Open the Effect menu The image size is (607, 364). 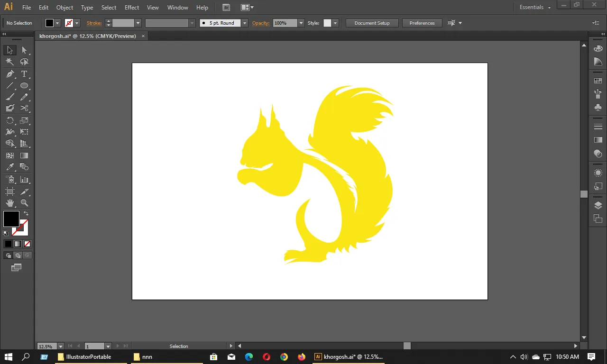click(132, 8)
